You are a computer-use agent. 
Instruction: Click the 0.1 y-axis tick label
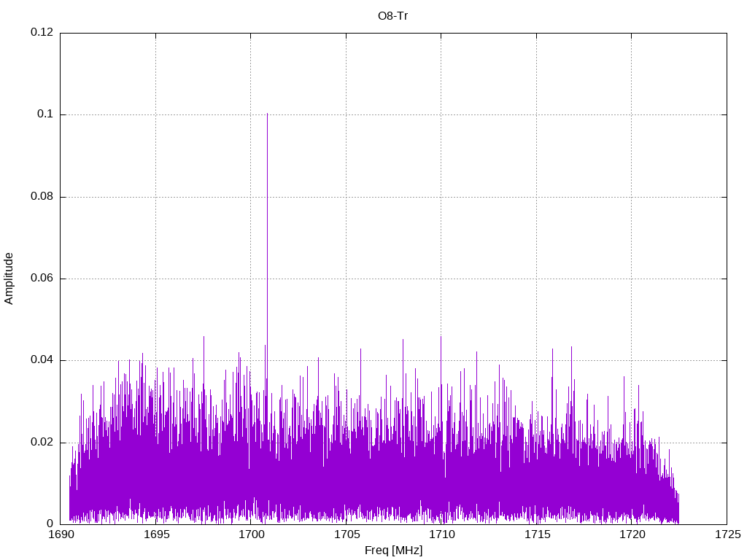46,114
